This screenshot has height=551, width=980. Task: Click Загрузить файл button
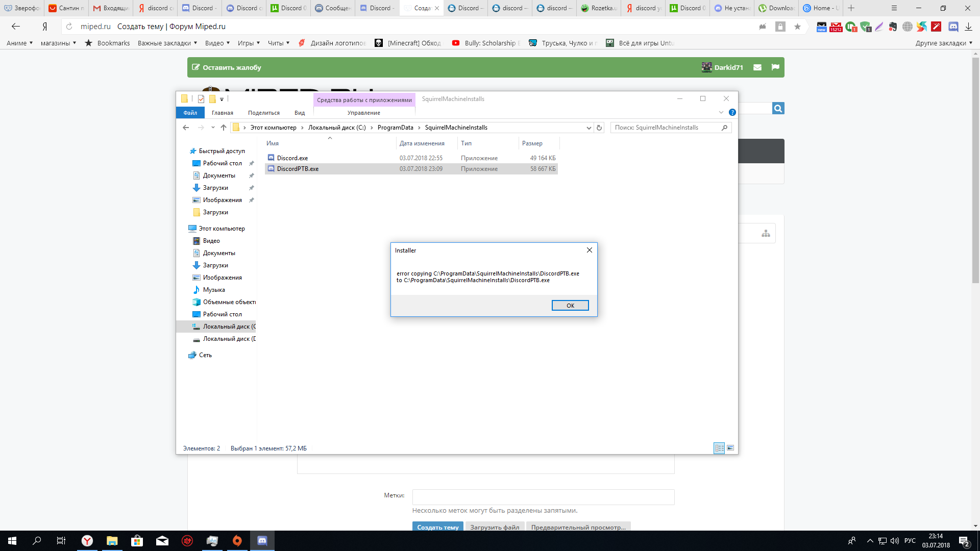[495, 527]
